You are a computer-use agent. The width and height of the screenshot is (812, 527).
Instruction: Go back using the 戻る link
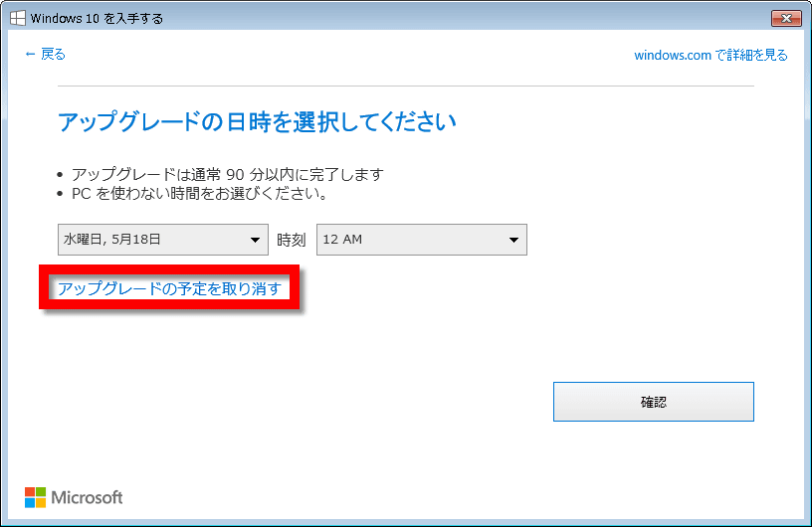tap(45, 54)
